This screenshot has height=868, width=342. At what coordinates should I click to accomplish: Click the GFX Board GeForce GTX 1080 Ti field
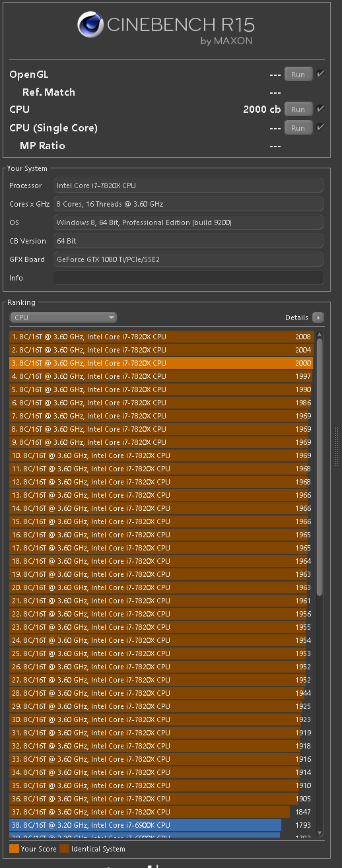coord(188,259)
